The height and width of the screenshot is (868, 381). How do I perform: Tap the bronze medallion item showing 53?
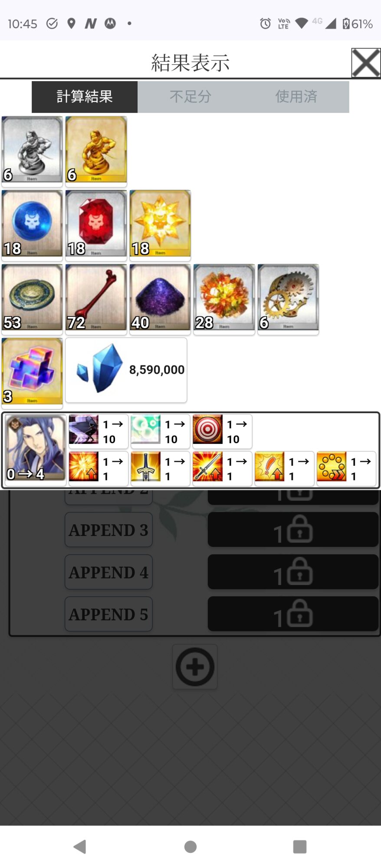[32, 298]
